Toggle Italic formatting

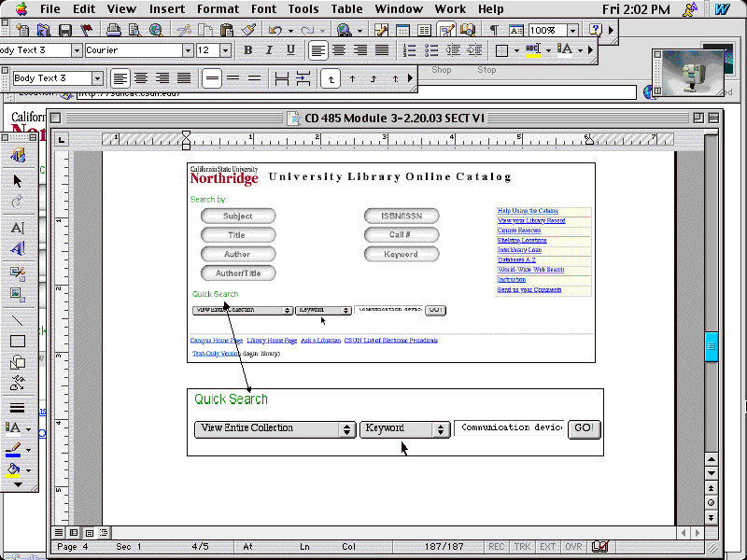[269, 50]
